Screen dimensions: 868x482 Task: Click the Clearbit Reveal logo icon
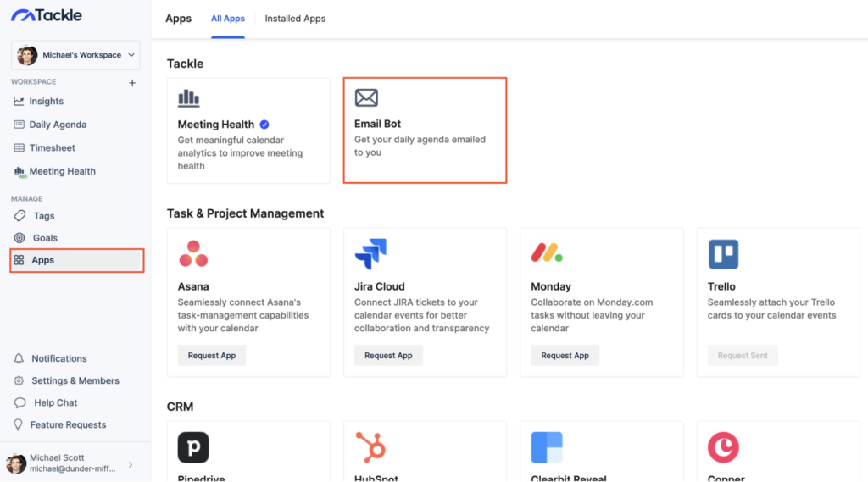547,447
